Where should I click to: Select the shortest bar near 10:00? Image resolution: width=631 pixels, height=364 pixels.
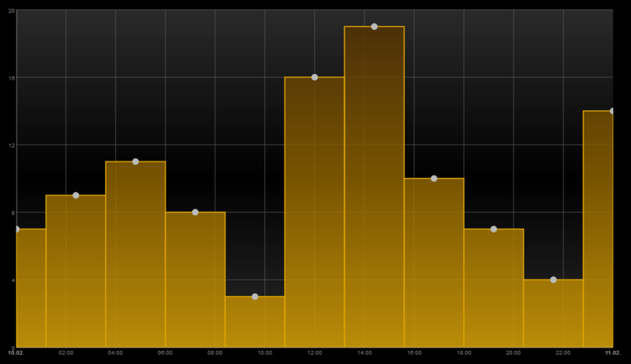255,321
